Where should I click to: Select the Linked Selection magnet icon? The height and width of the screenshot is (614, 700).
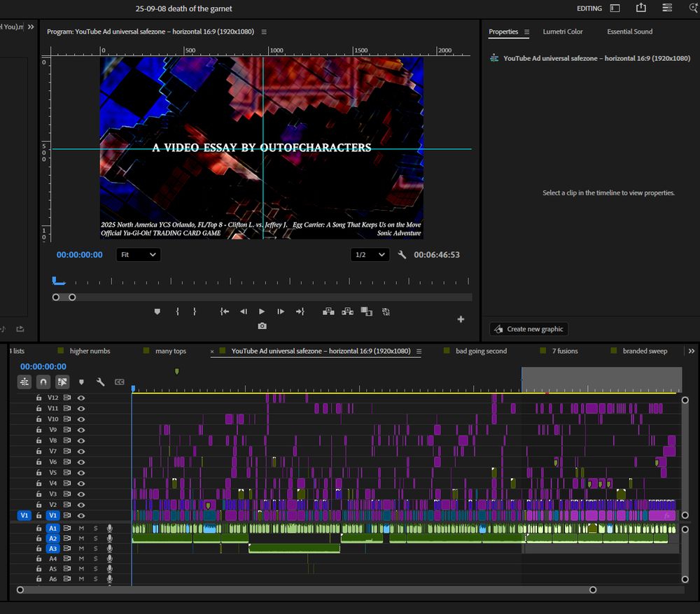(x=42, y=382)
